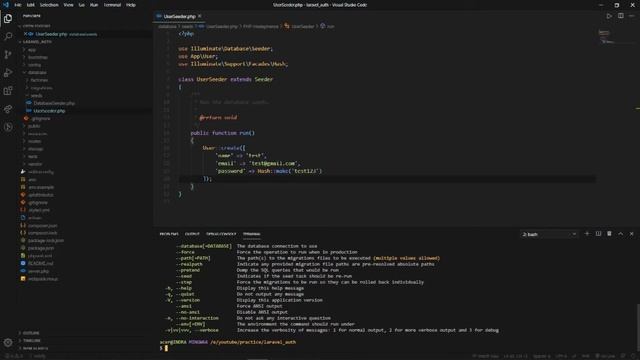This screenshot has width=640, height=360.
Task: Expand the migrations folder
Action: coord(41,88)
